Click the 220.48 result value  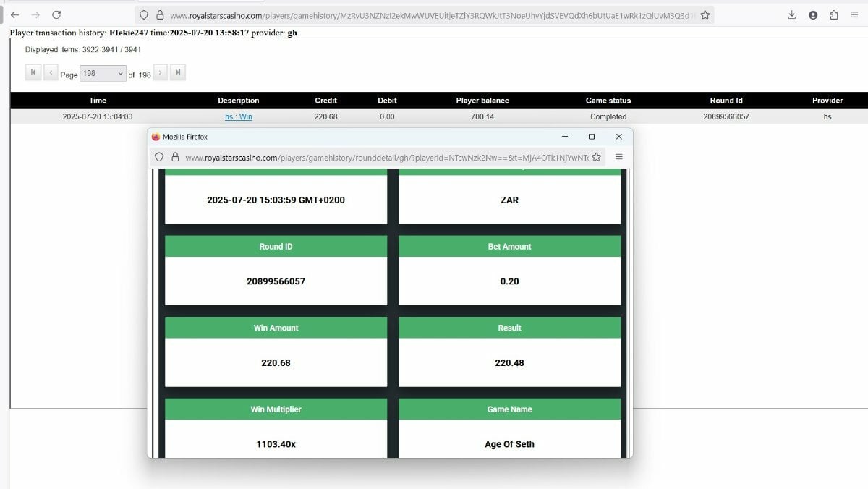click(x=510, y=362)
